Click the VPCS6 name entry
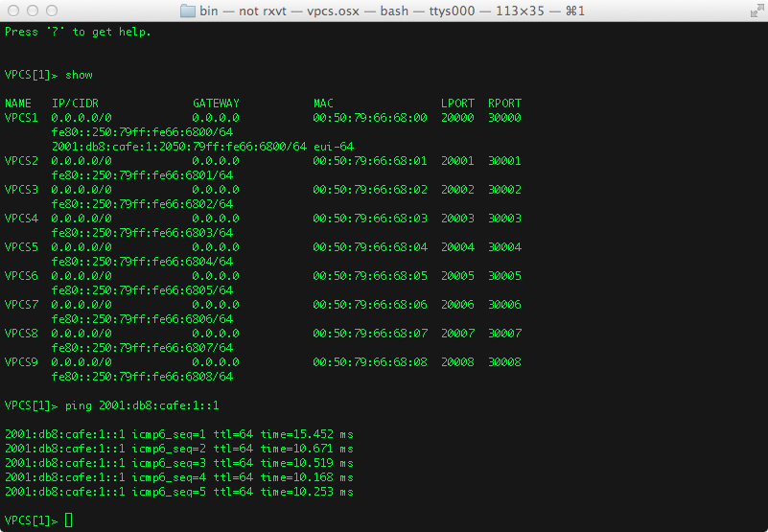Image resolution: width=768 pixels, height=532 pixels. [x=21, y=276]
